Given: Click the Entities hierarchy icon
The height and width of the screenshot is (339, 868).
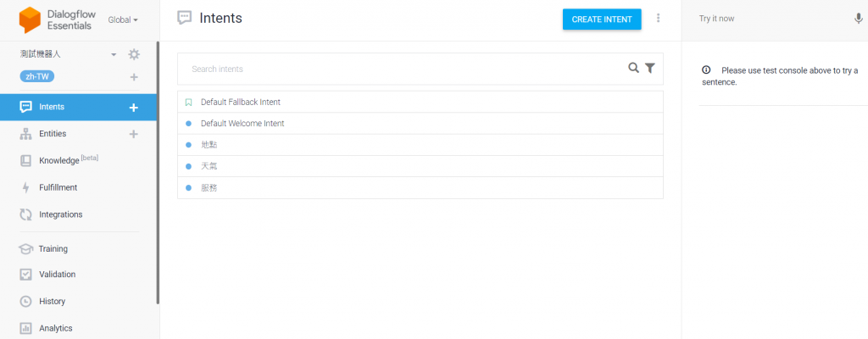Looking at the screenshot, I should tap(25, 134).
